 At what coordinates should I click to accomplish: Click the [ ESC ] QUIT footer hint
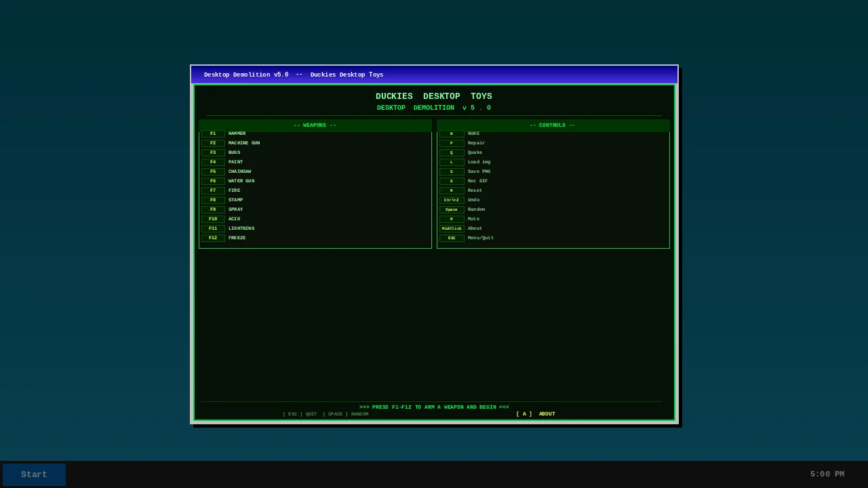300,414
